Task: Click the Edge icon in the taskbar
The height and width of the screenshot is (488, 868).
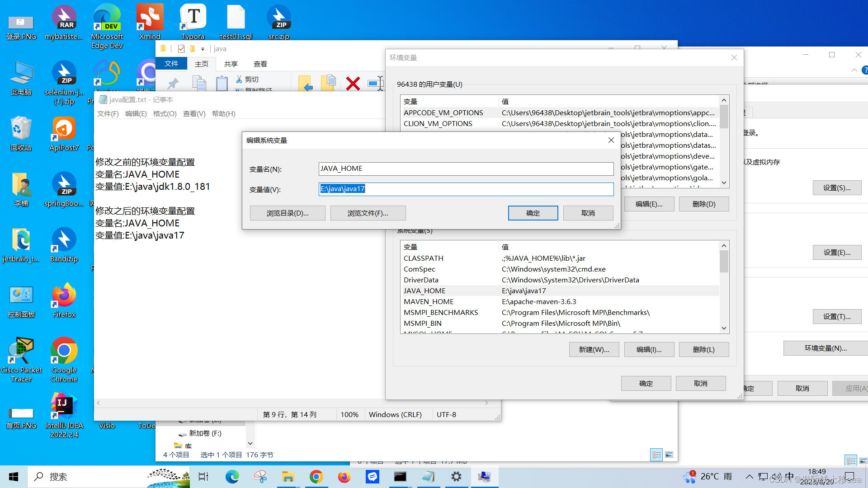Action: click(232, 477)
